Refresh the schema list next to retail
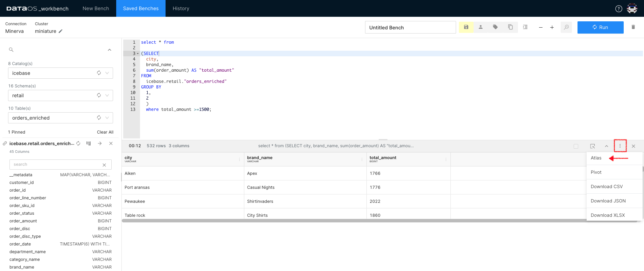Screen dimensions: 644x271 coord(99,95)
